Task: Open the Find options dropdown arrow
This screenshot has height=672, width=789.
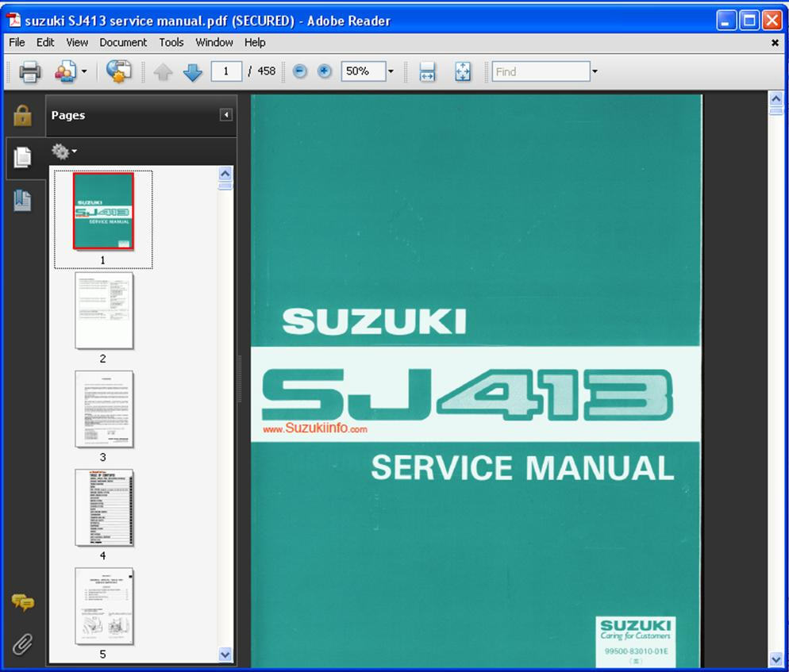Action: pos(595,71)
